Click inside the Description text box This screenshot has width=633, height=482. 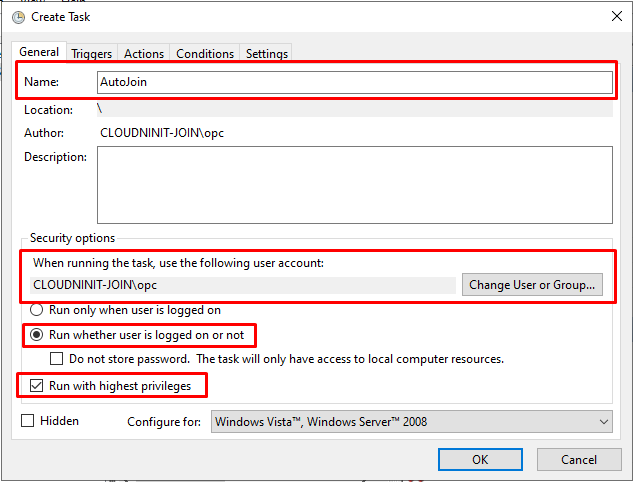(x=355, y=185)
